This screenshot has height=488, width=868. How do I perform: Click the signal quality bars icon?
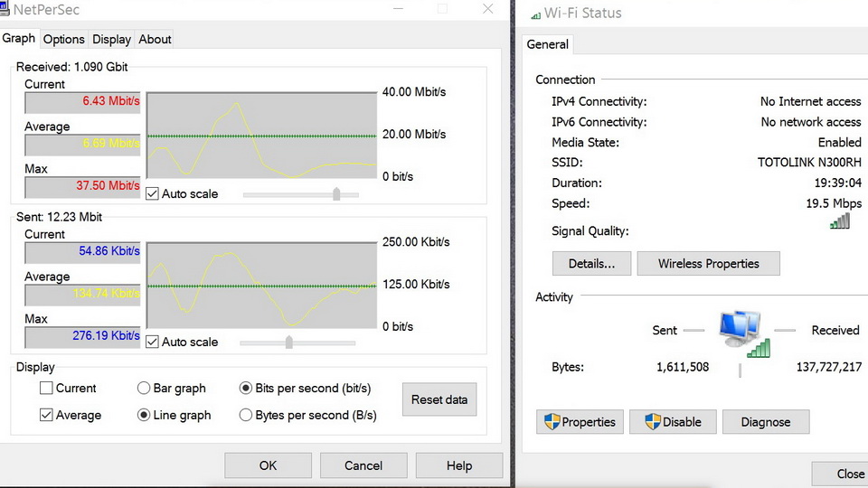point(839,221)
